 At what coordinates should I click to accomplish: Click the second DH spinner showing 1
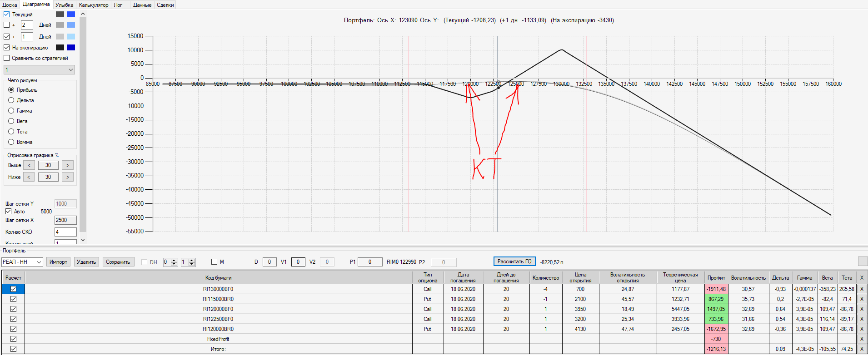point(188,262)
